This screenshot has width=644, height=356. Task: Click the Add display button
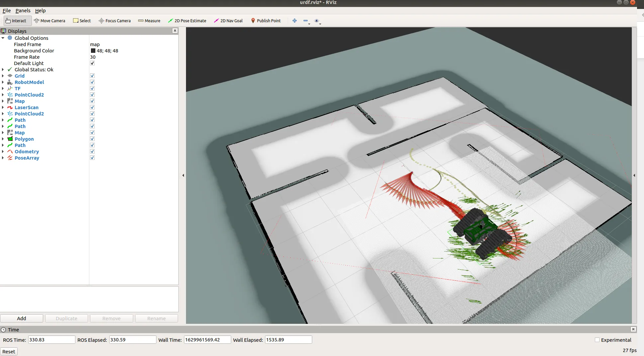(22, 319)
